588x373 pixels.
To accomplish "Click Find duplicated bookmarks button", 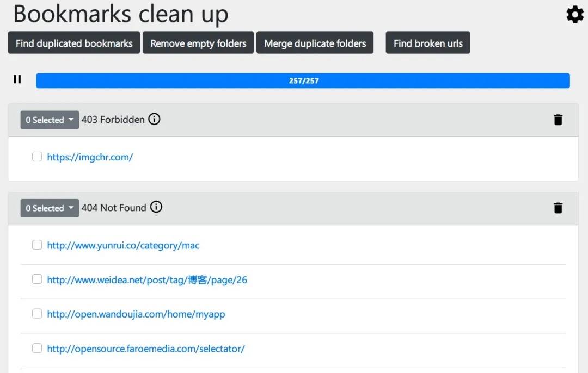I will [74, 43].
